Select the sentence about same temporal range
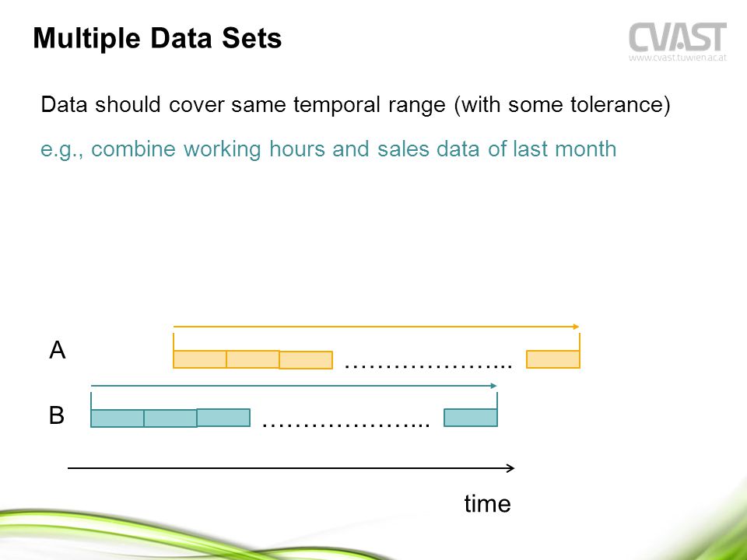 [356, 105]
